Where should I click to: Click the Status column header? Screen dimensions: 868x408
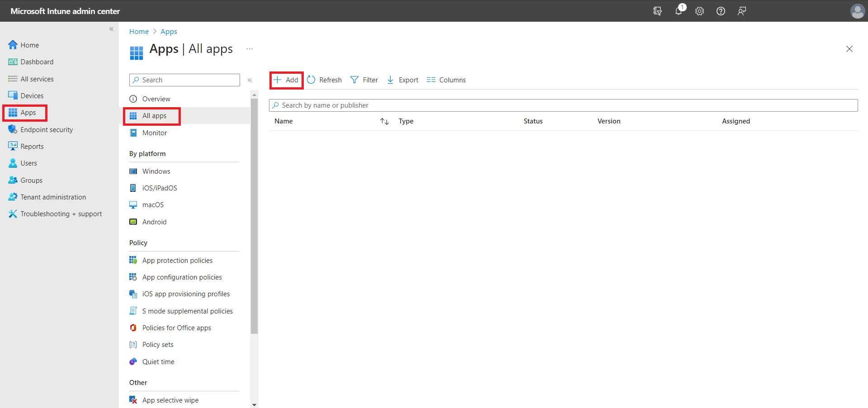[x=533, y=121]
